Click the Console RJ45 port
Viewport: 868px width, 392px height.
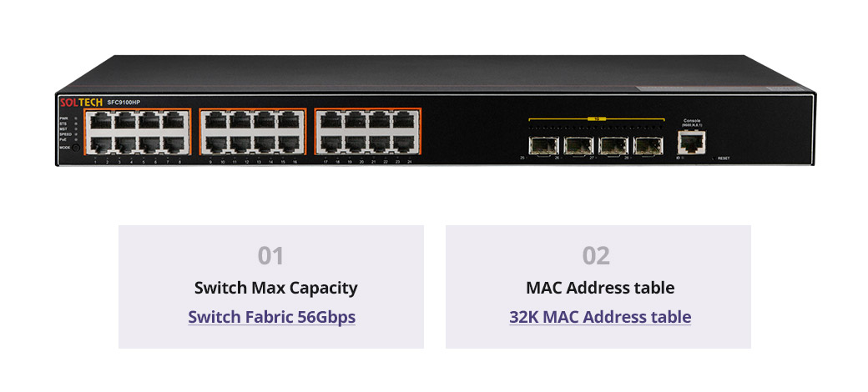pos(691,142)
